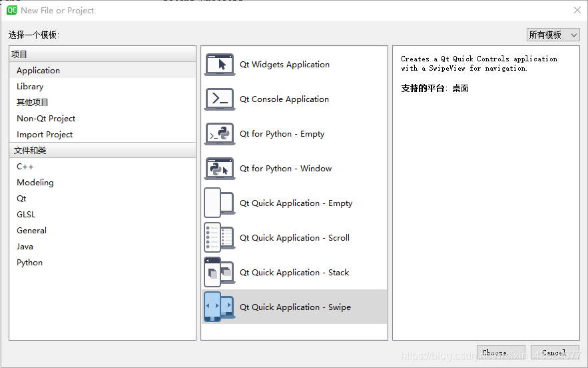This screenshot has width=588, height=368.
Task: Close the New File or Project dialog
Action: (x=577, y=10)
